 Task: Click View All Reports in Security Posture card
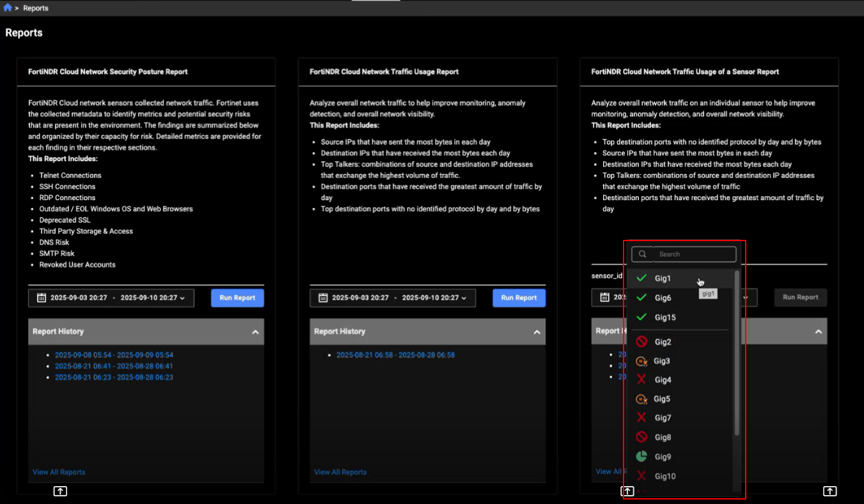pyautogui.click(x=59, y=472)
